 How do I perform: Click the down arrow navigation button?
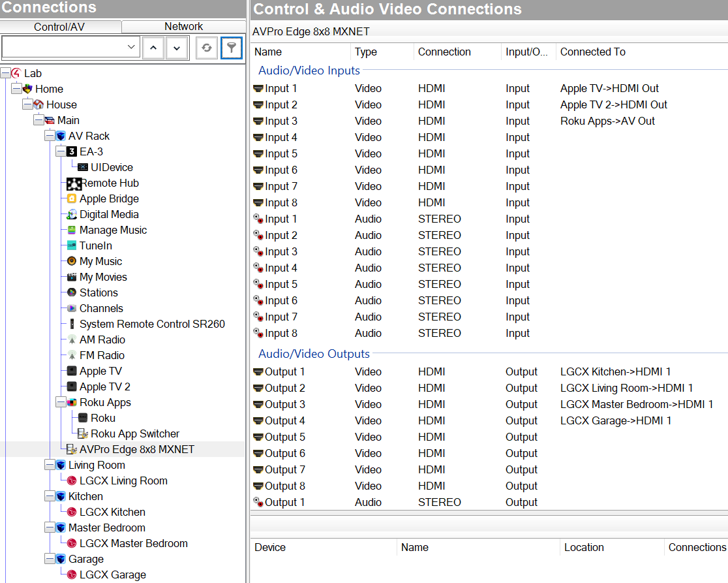pyautogui.click(x=176, y=48)
